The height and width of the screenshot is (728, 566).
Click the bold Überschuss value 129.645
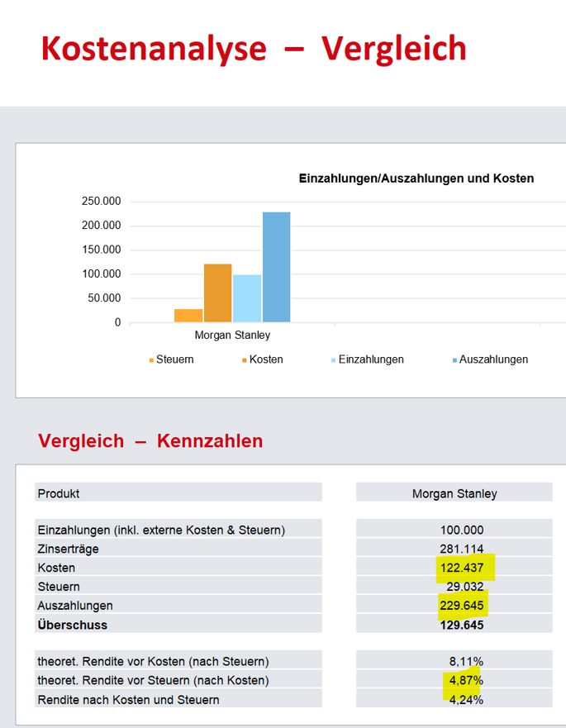pos(462,625)
